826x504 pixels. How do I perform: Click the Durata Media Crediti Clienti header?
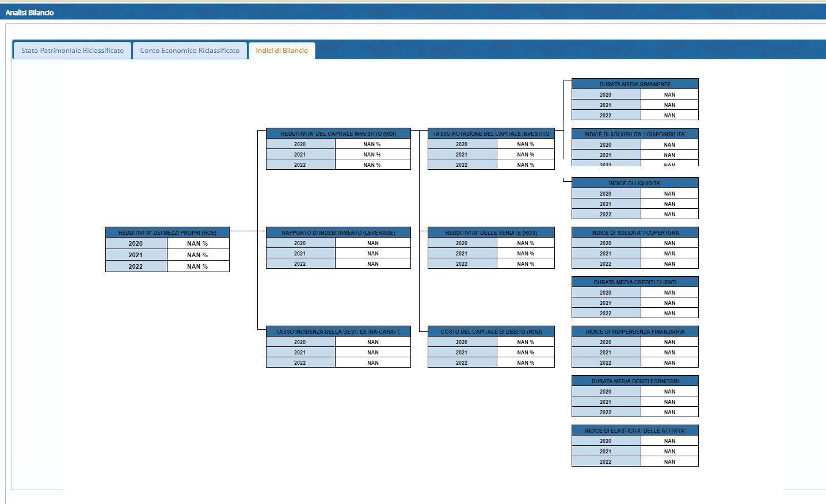pos(635,282)
